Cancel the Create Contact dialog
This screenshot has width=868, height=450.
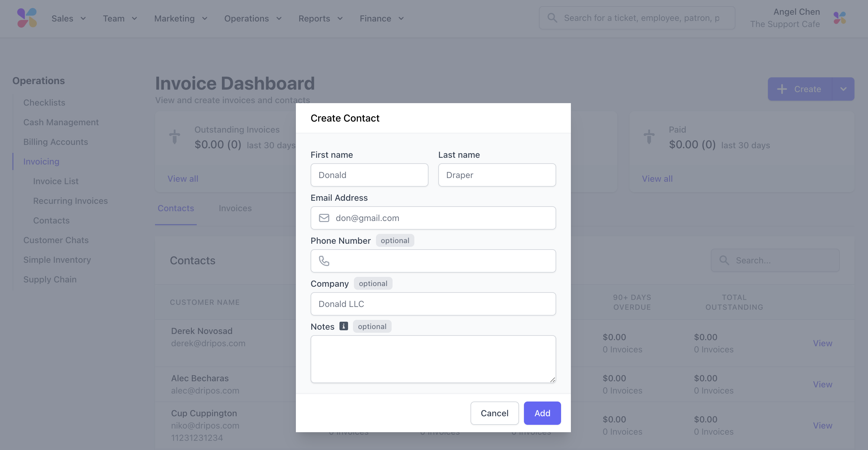tap(494, 413)
